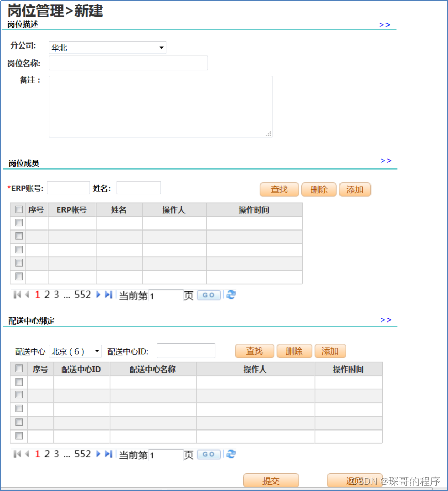Check the fourth row in the 配送中心 table
448x491 pixels.
coord(19,422)
